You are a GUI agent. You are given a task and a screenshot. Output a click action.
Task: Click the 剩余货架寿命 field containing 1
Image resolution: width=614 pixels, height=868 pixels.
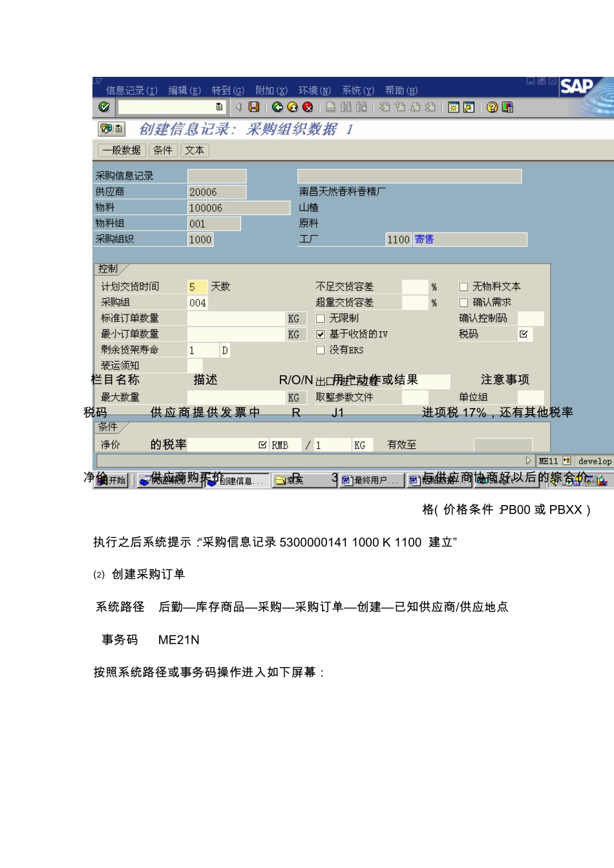pos(202,350)
